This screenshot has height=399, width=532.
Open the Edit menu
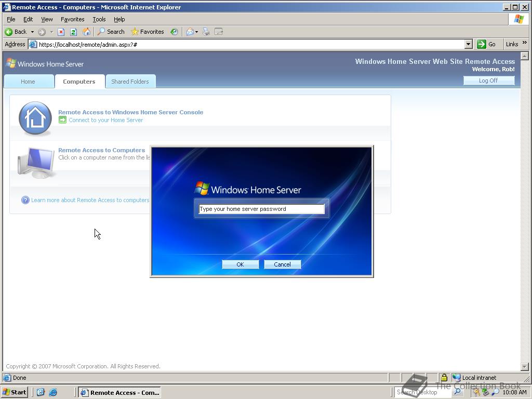28,19
